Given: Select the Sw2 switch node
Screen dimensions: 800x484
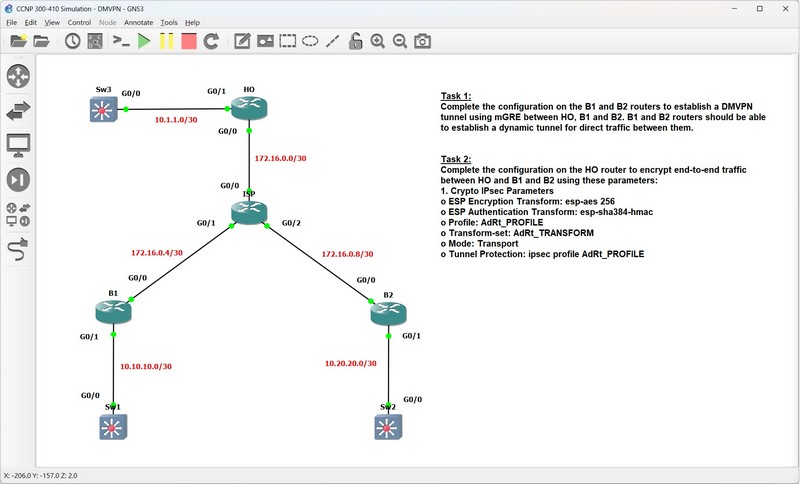Looking at the screenshot, I should (x=388, y=427).
